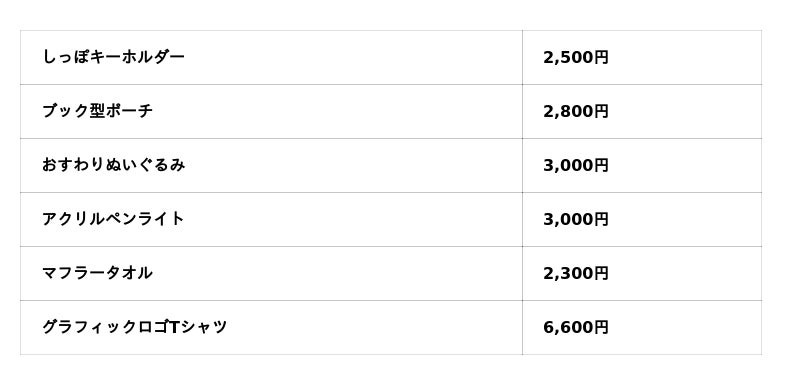Click the digit 6 starting 6,600円
The height and width of the screenshot is (385, 800).
(x=548, y=328)
